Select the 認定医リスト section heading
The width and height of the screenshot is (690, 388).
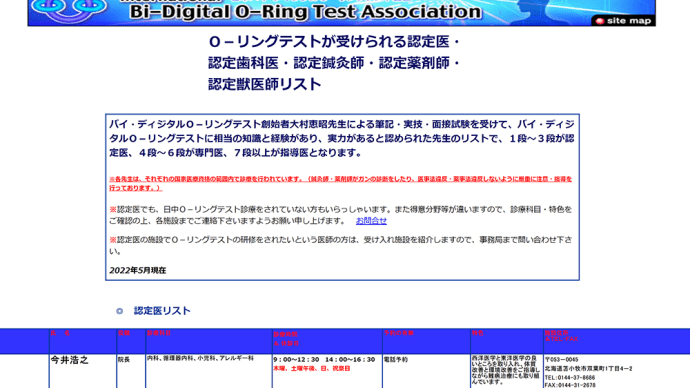click(x=162, y=311)
